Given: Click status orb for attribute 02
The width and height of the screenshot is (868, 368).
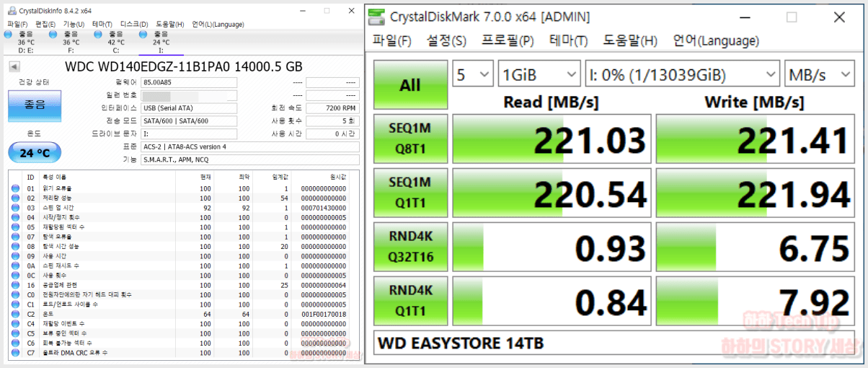Looking at the screenshot, I should 16,198.
